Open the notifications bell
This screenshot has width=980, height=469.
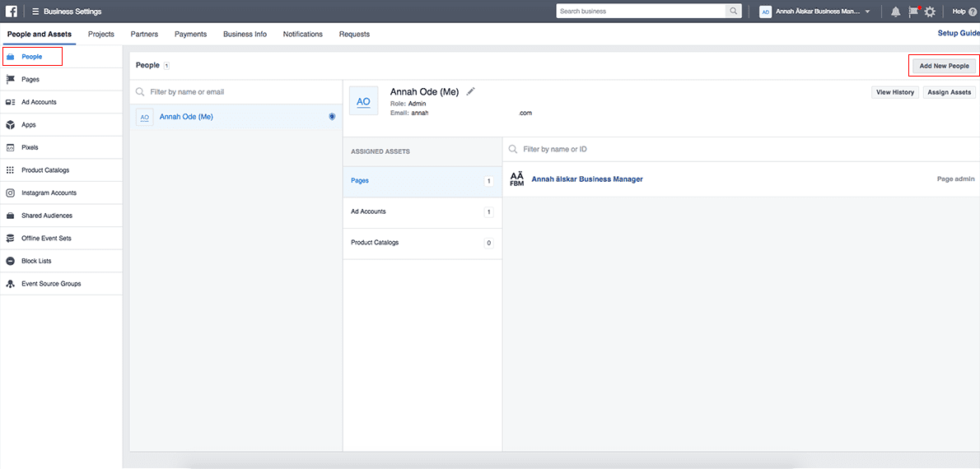tap(895, 12)
